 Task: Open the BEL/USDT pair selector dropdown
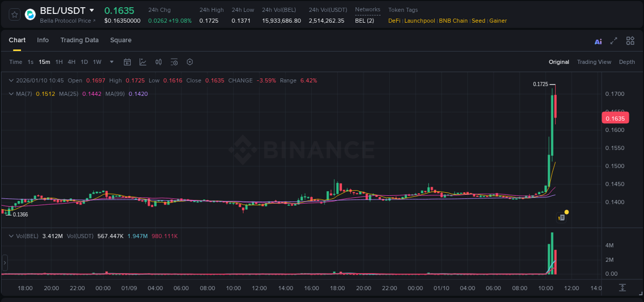coord(92,10)
